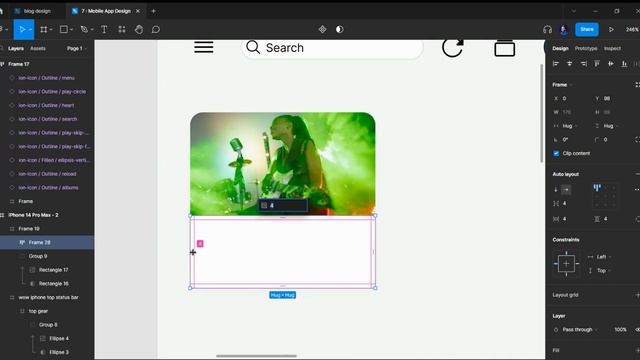The image size is (640, 360).
Task: Click Align top icon
Action: [x=597, y=64]
